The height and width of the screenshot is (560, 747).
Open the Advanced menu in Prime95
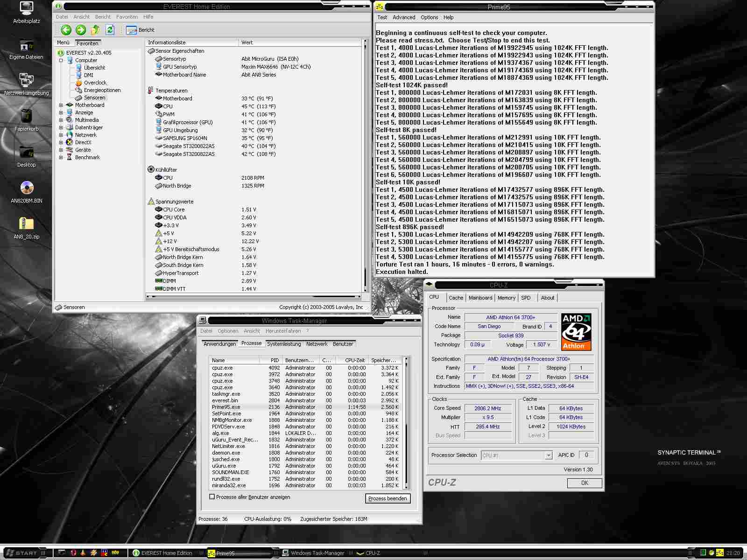coord(404,17)
